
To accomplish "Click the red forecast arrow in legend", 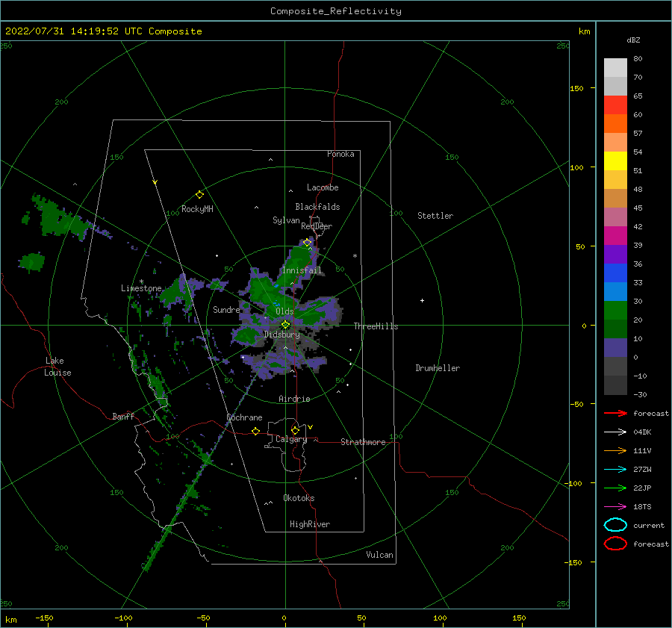I will pos(615,413).
